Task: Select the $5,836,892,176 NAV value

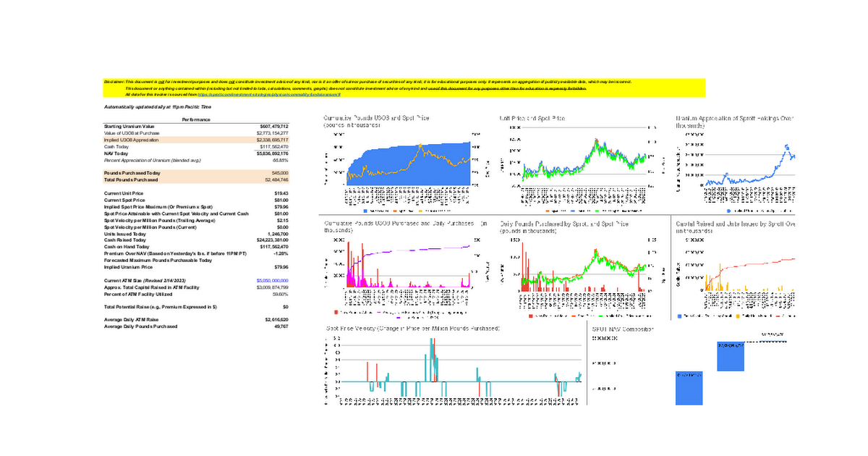Action: click(274, 153)
